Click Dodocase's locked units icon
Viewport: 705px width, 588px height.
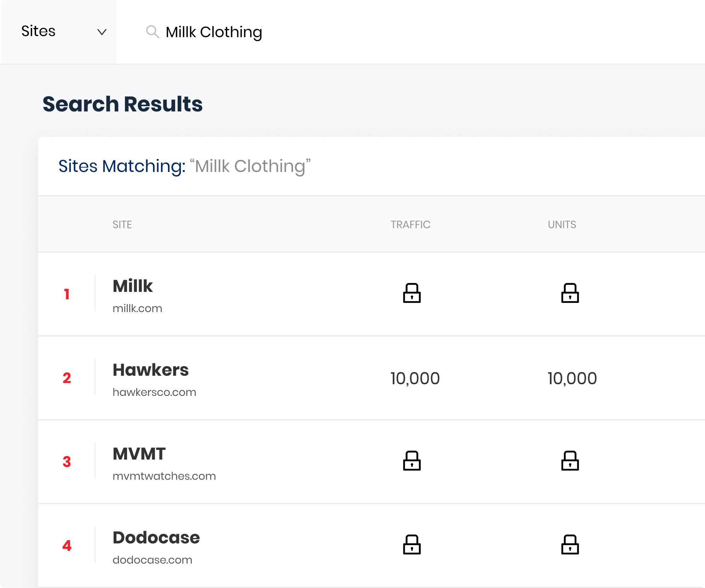tap(570, 544)
